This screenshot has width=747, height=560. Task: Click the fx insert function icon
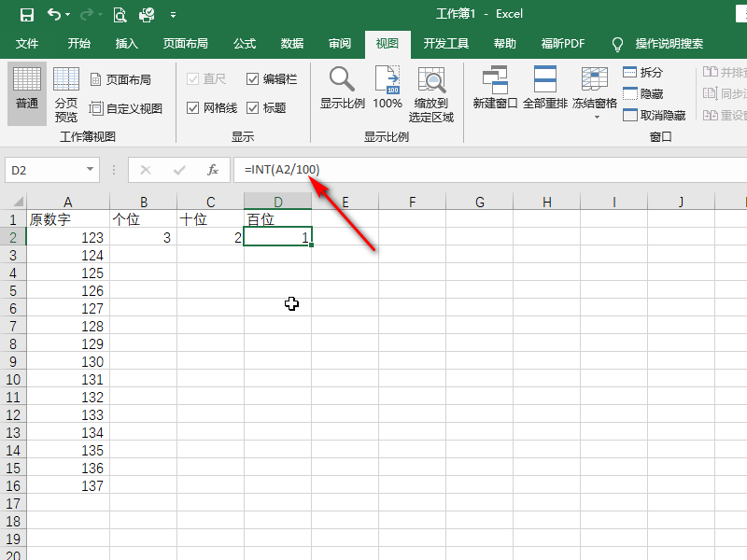point(213,170)
